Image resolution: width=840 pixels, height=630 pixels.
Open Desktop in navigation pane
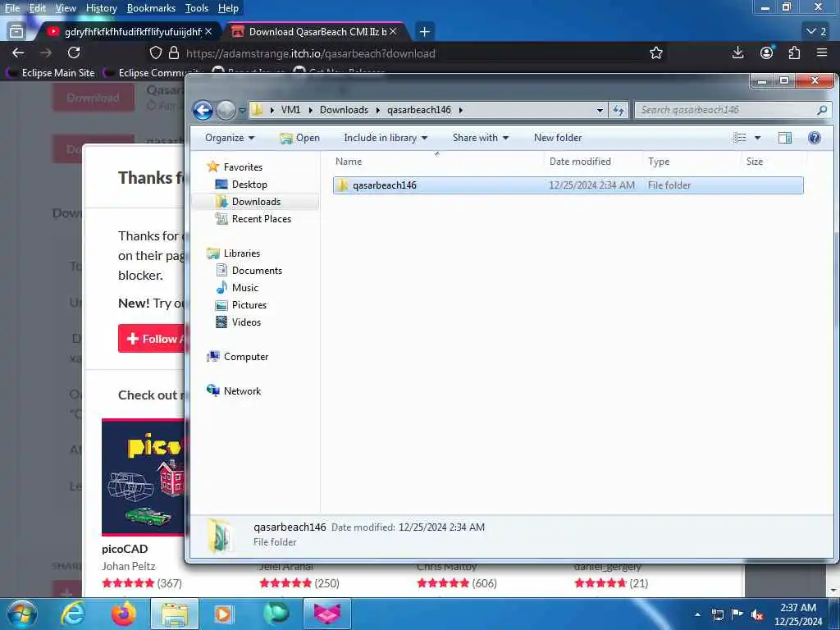point(249,185)
